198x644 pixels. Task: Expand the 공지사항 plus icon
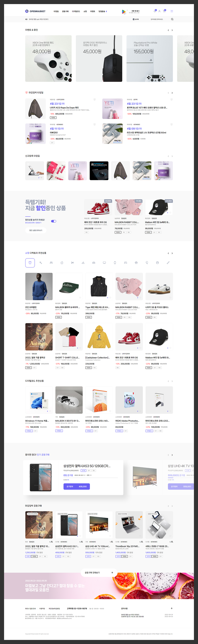(172, 608)
